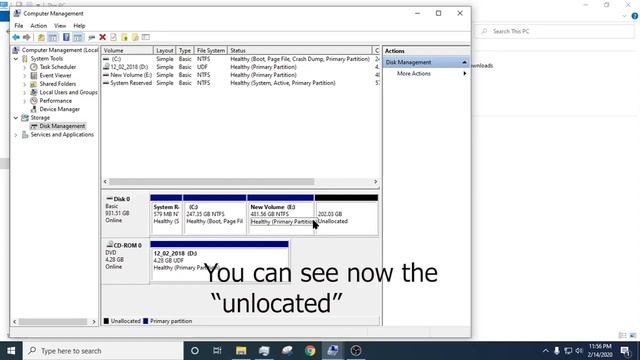Open the notification center icon
640x360 pixels.
[x=625, y=351]
